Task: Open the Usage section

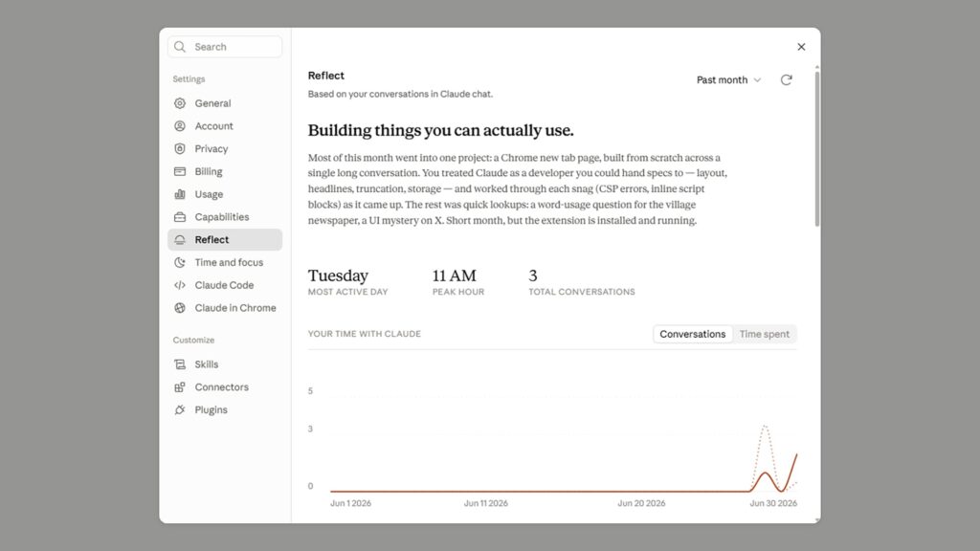Action: (225, 194)
